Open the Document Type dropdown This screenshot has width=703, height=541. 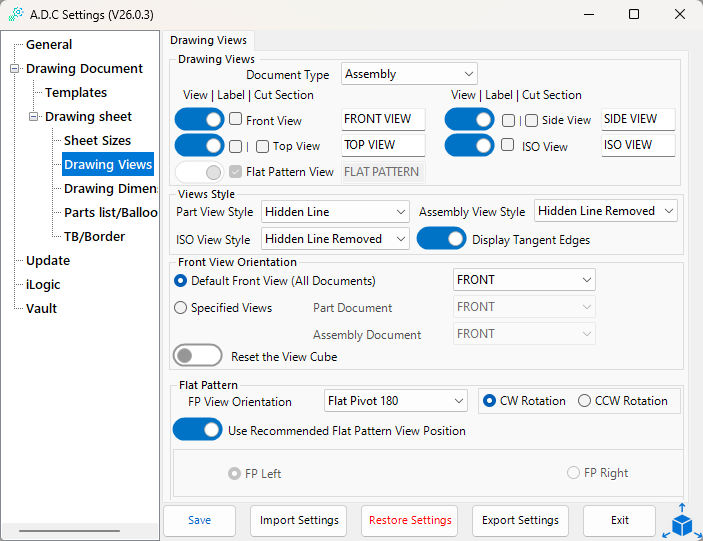(x=409, y=74)
